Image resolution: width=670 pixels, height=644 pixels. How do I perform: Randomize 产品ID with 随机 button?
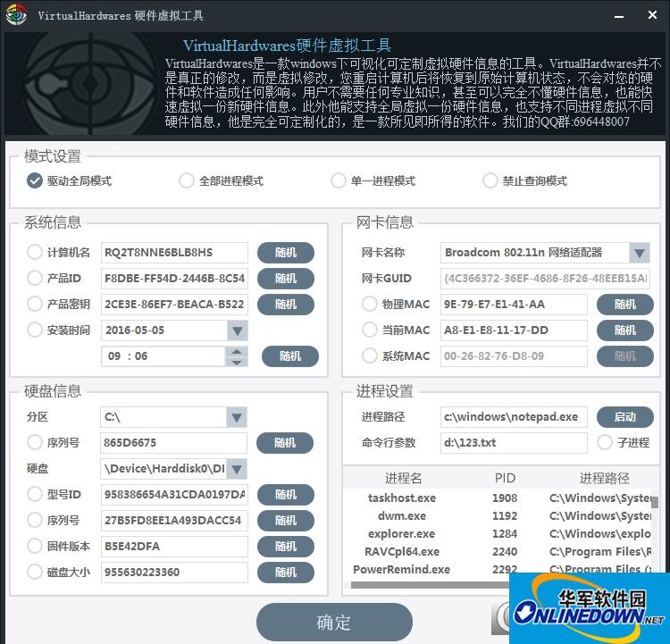286,279
